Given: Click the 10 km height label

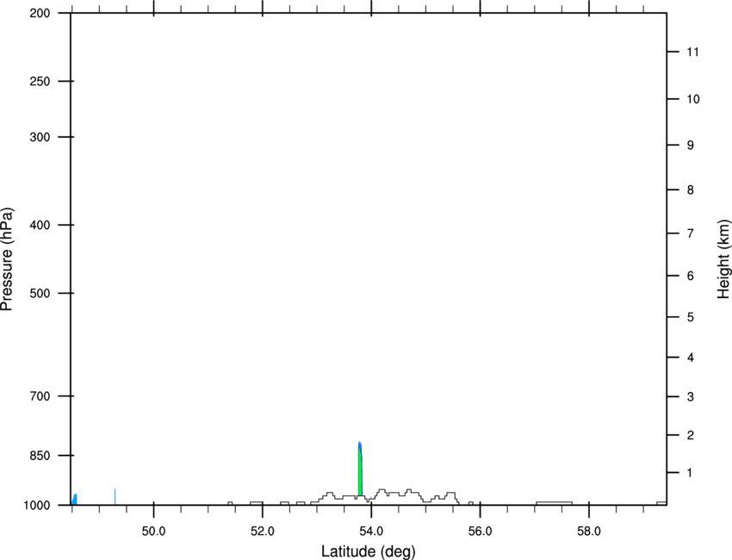Looking at the screenshot, I should (693, 99).
